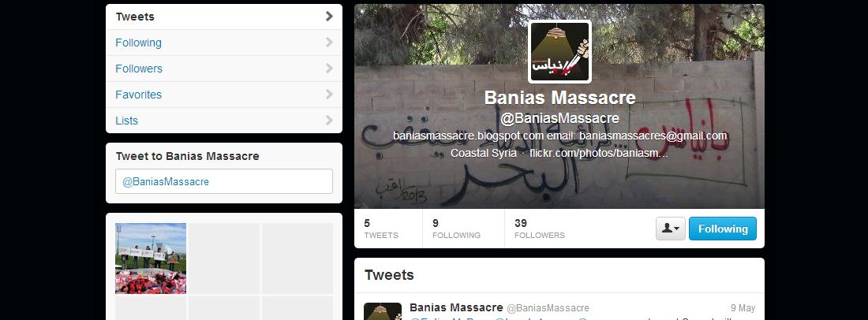View the 39 Followers count
Screen dimensions: 868x320
[x=539, y=229]
